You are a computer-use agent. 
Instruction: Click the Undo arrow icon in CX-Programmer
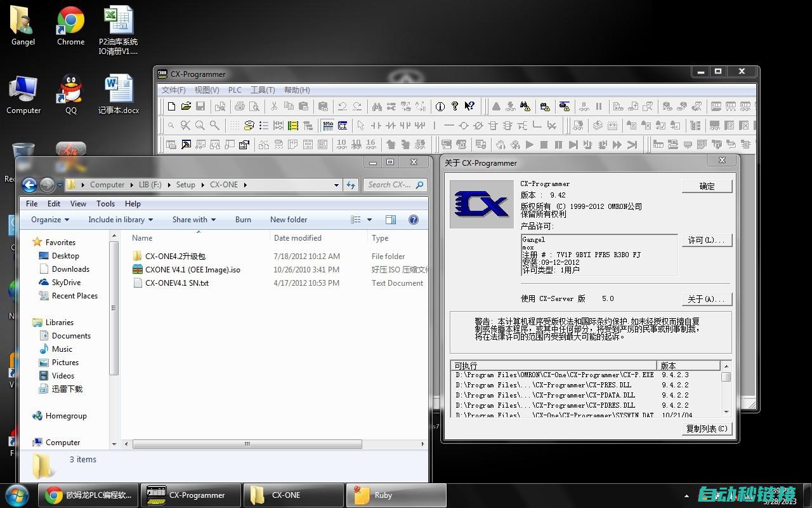pyautogui.click(x=343, y=107)
